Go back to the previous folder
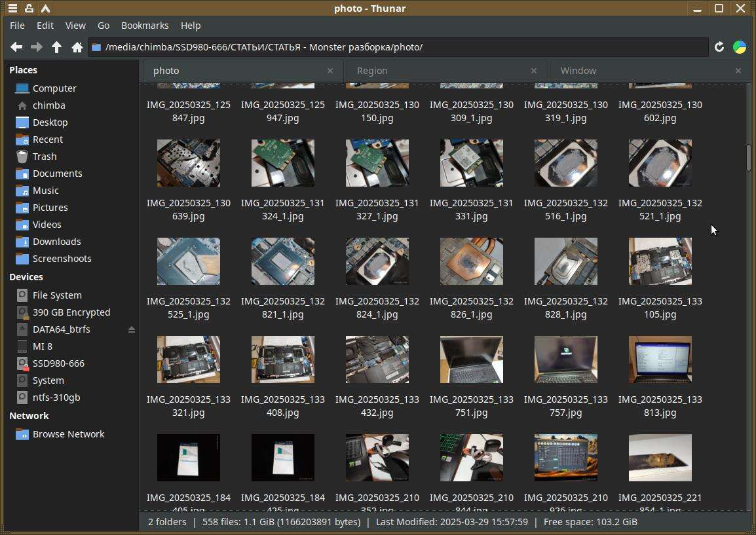 (x=16, y=47)
